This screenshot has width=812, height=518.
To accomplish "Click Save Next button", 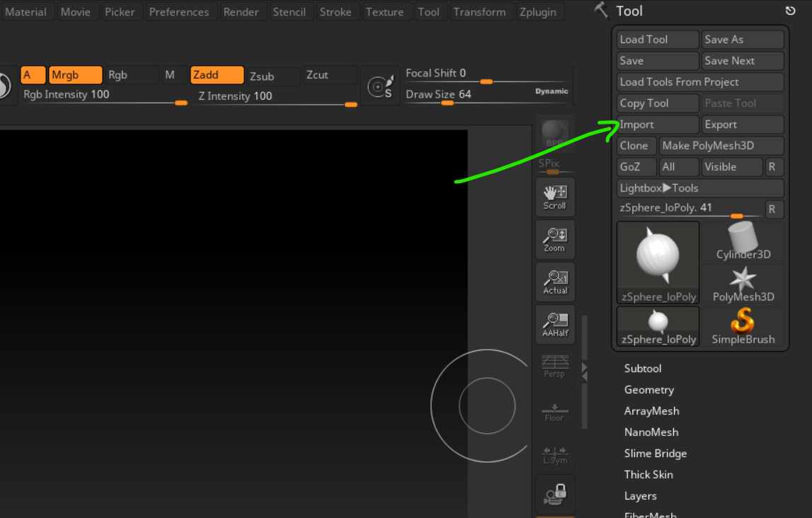I will (743, 61).
